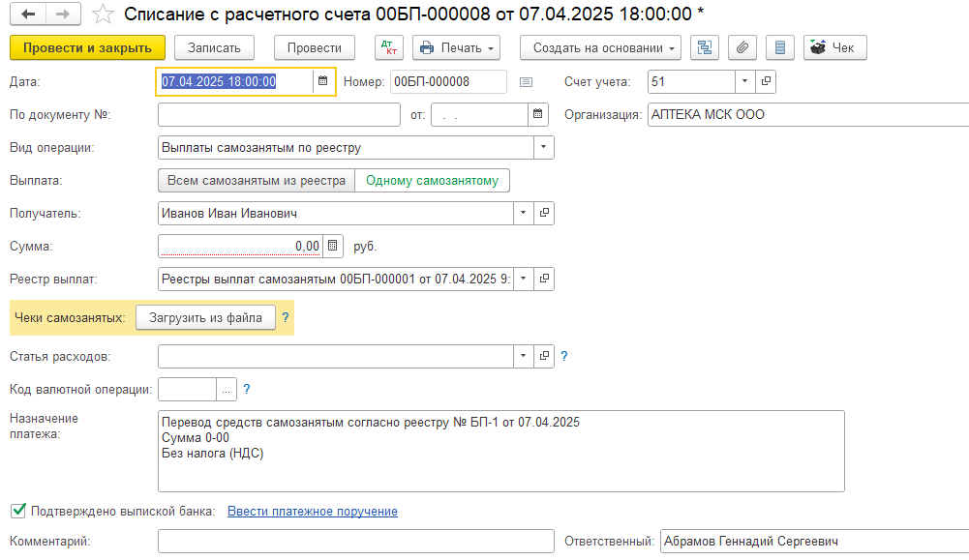Follow Ввести платежное поручение link

313,512
